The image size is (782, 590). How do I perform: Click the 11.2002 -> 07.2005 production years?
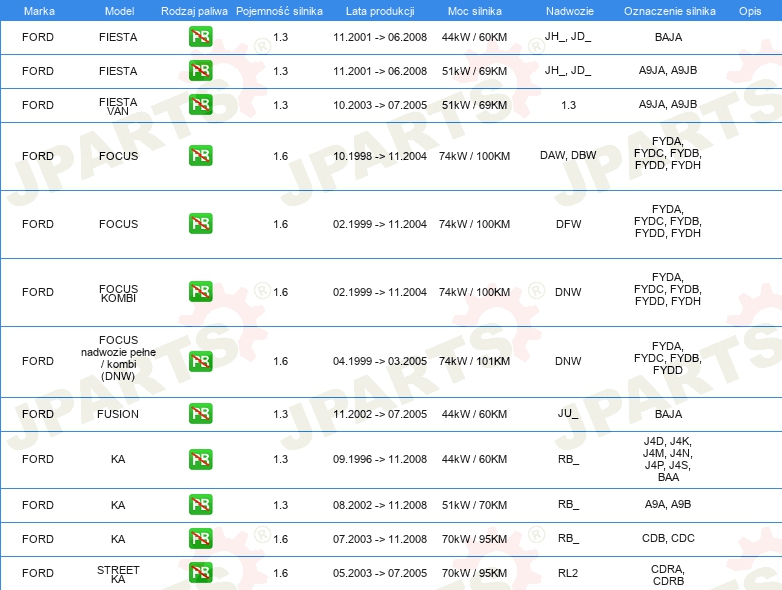pos(380,414)
